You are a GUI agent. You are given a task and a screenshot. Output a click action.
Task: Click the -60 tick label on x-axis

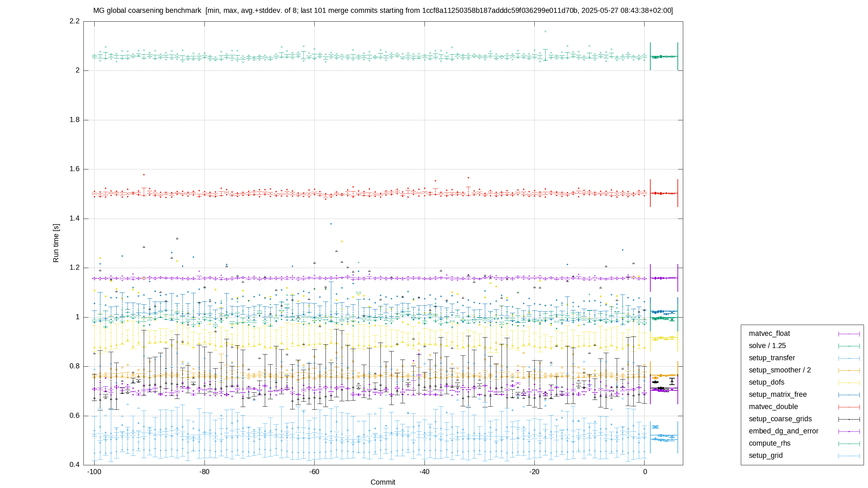[314, 472]
